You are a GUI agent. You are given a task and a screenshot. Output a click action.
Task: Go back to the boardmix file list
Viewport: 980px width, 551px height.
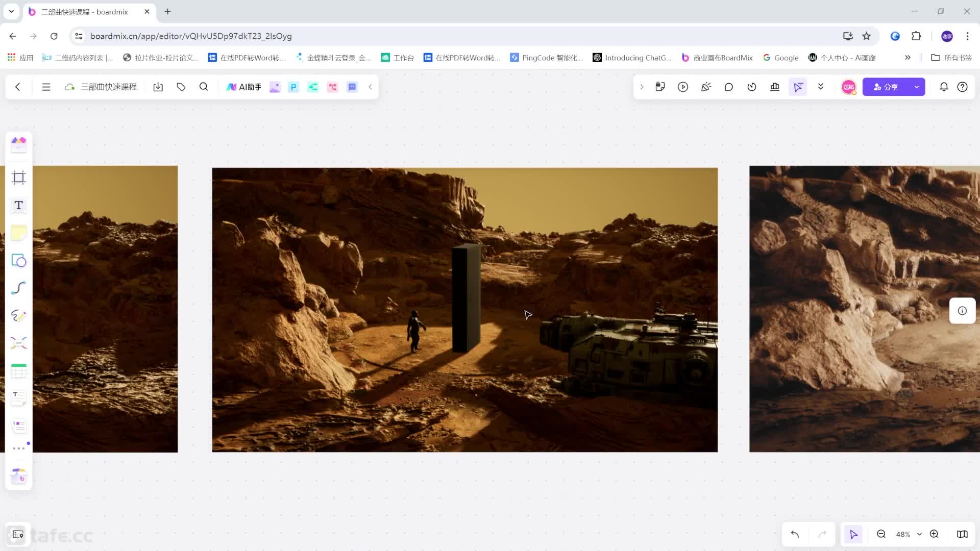(18, 87)
